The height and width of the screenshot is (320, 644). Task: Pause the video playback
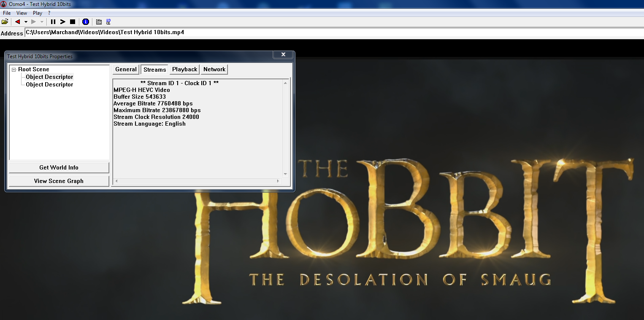click(x=53, y=22)
